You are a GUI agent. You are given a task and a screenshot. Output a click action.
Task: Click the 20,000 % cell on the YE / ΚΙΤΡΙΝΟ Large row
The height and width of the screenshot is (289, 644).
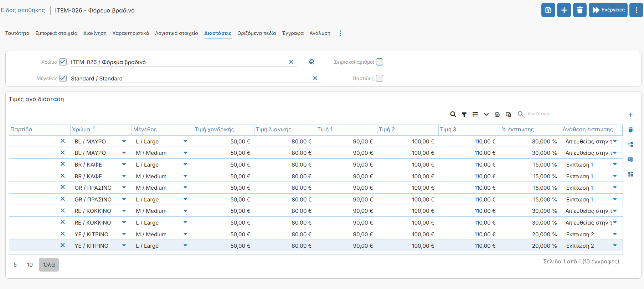[530, 246]
